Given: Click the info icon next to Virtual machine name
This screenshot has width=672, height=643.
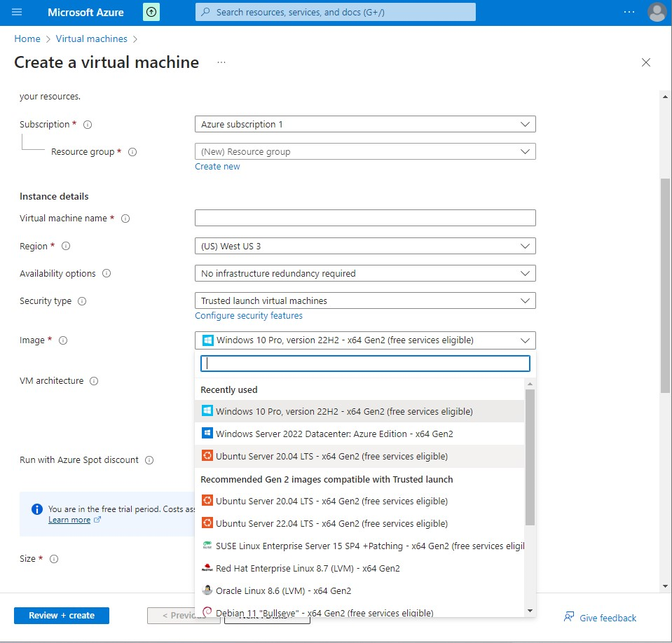Looking at the screenshot, I should [x=124, y=218].
